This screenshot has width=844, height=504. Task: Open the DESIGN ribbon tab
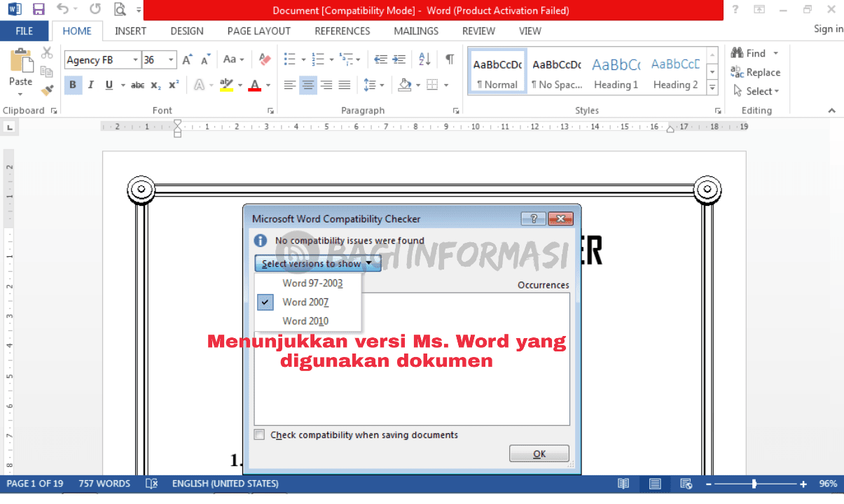186,31
